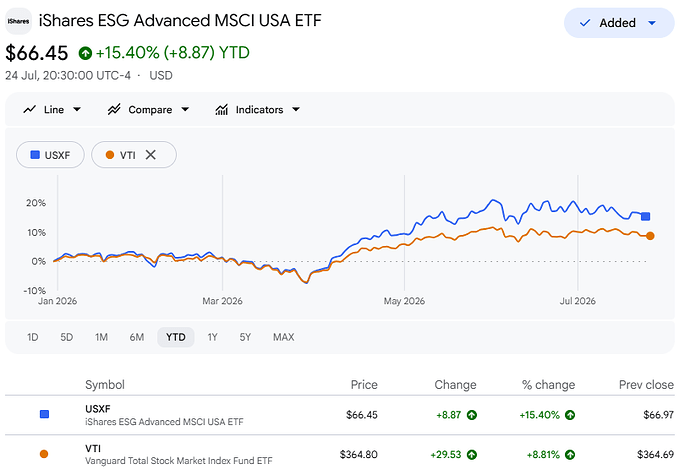Toggle the Added watchlist checkmark

coord(585,23)
